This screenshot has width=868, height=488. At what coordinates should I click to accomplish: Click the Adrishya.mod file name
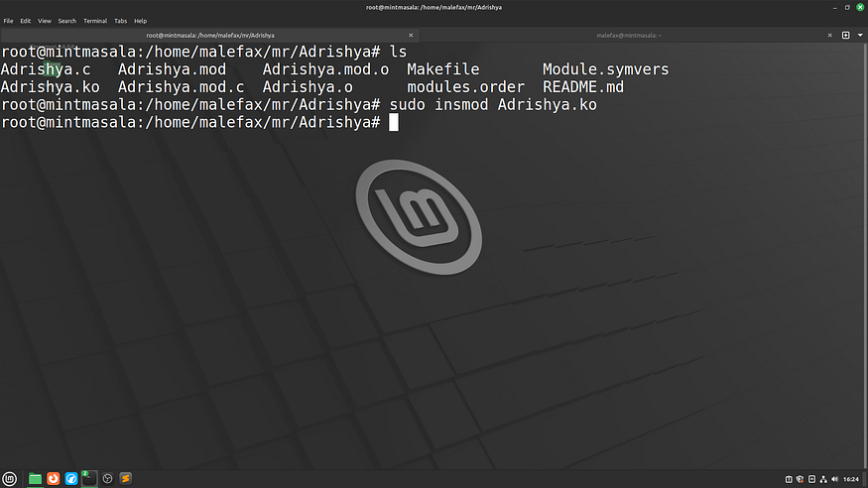[x=173, y=69]
